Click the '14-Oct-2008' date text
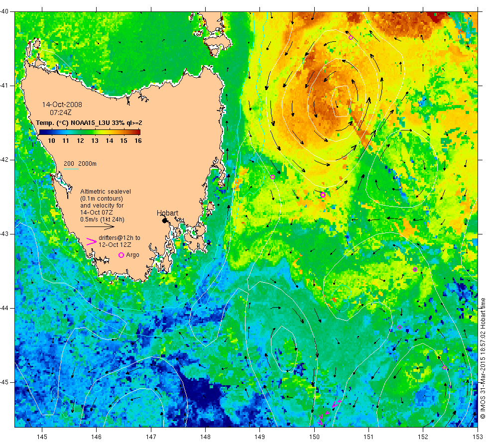Viewport: 488px width, 448px height. (x=62, y=105)
